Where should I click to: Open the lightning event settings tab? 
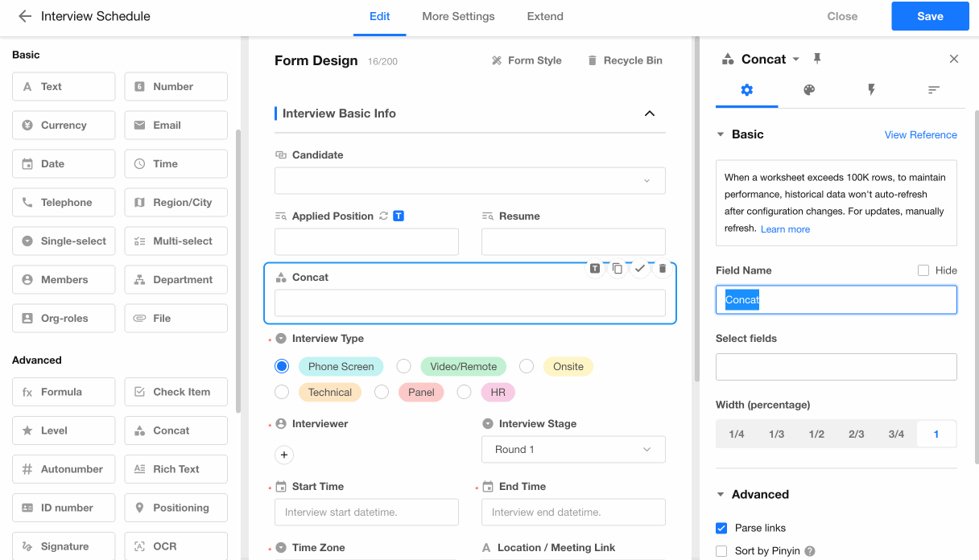[871, 90]
